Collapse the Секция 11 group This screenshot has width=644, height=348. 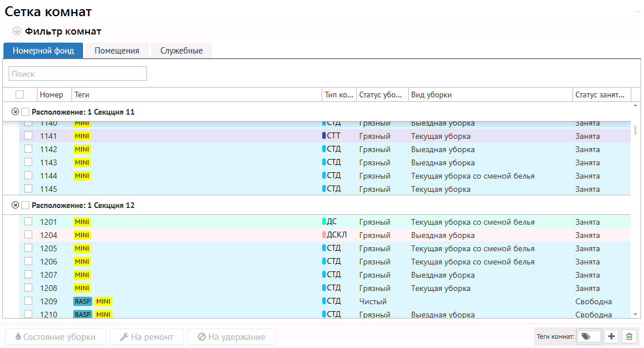click(15, 112)
